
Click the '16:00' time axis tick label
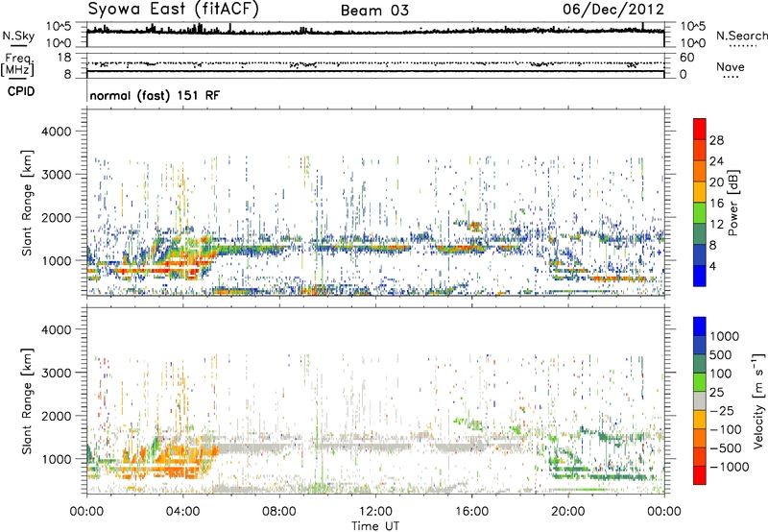[x=471, y=512]
